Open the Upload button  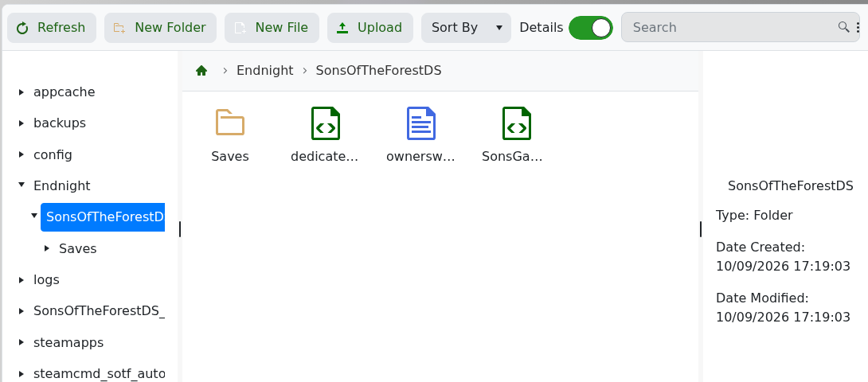(369, 28)
